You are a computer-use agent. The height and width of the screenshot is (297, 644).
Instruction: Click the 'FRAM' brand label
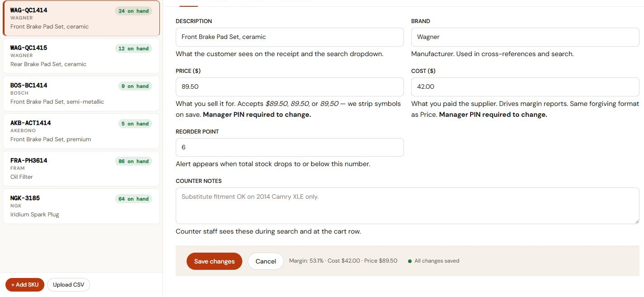click(x=18, y=168)
